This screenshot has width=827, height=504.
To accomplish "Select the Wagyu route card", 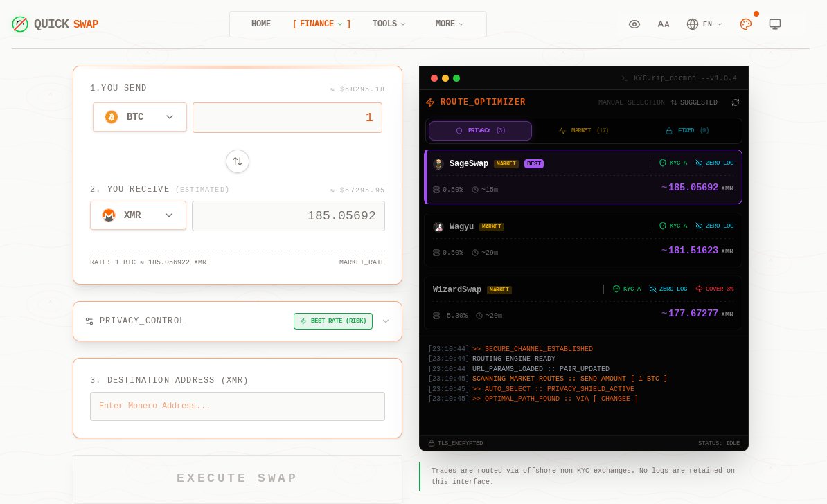I will pos(583,240).
